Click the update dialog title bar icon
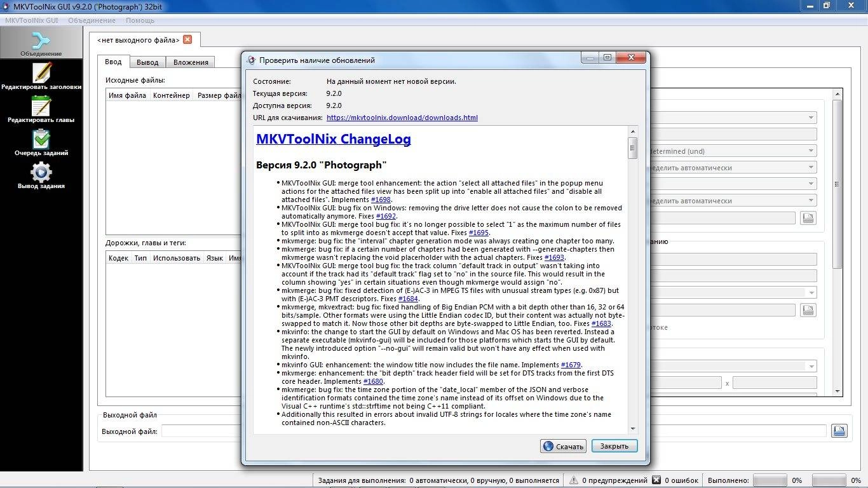868x488 pixels. click(251, 60)
